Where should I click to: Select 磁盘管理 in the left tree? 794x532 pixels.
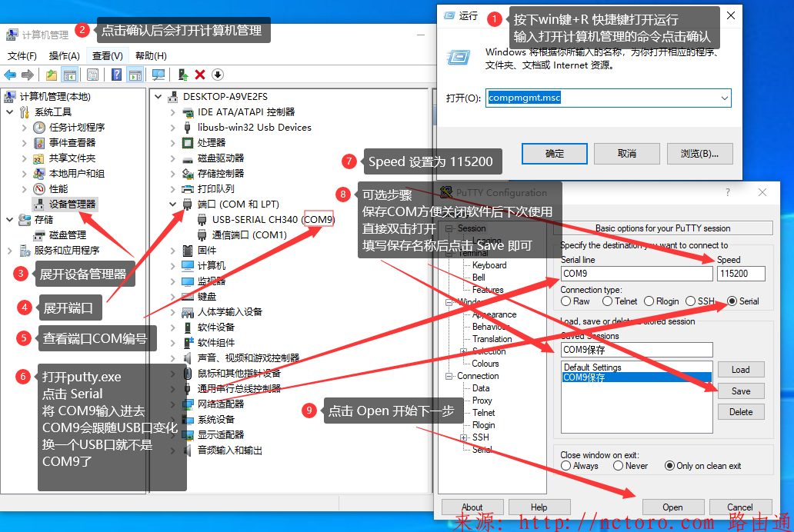(68, 235)
